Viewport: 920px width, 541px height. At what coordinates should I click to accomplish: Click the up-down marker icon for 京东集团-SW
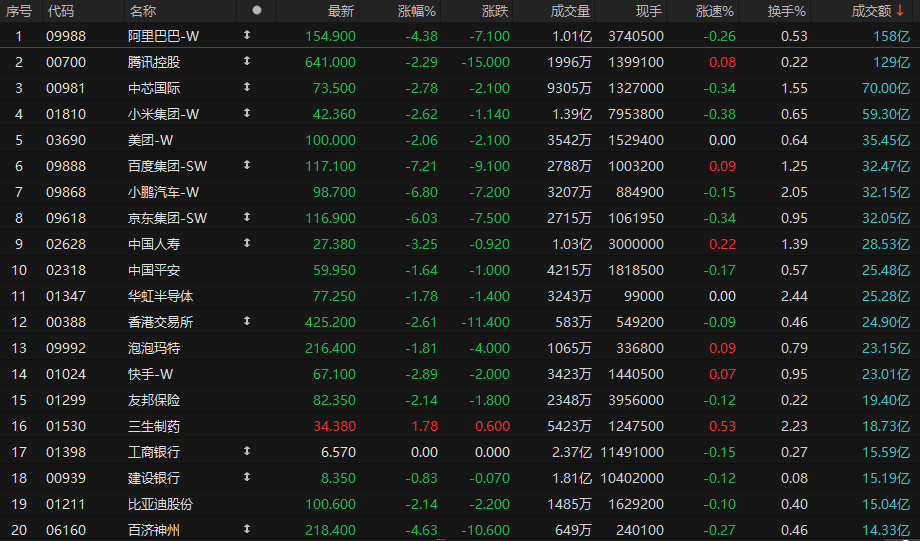tap(247, 217)
